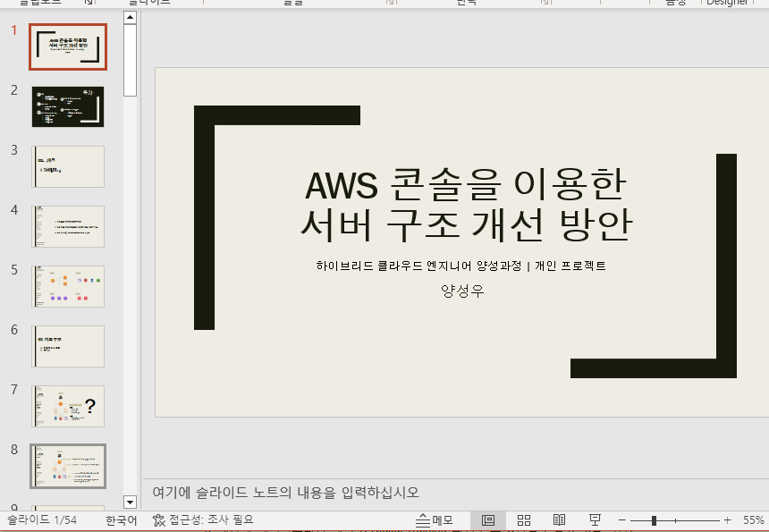The height and width of the screenshot is (532, 769).
Task: Open slide 7 question mark thumbnail
Action: pyautogui.click(x=68, y=406)
